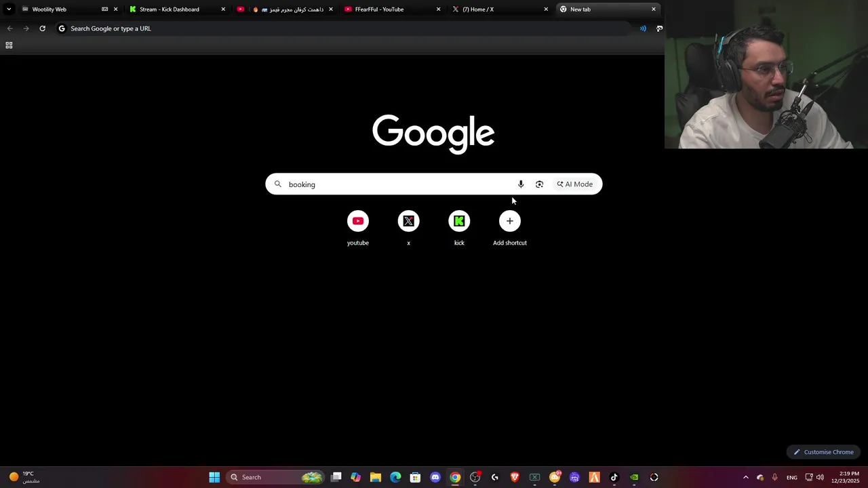
Task: Reload the page
Action: coord(42,28)
